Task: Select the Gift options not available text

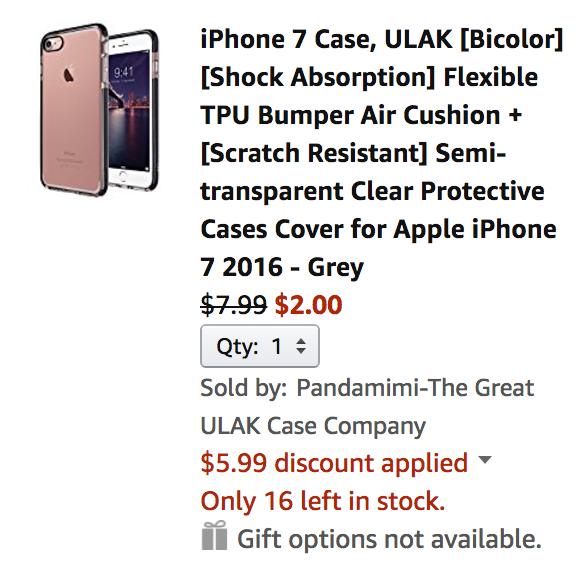Action: [x=389, y=539]
